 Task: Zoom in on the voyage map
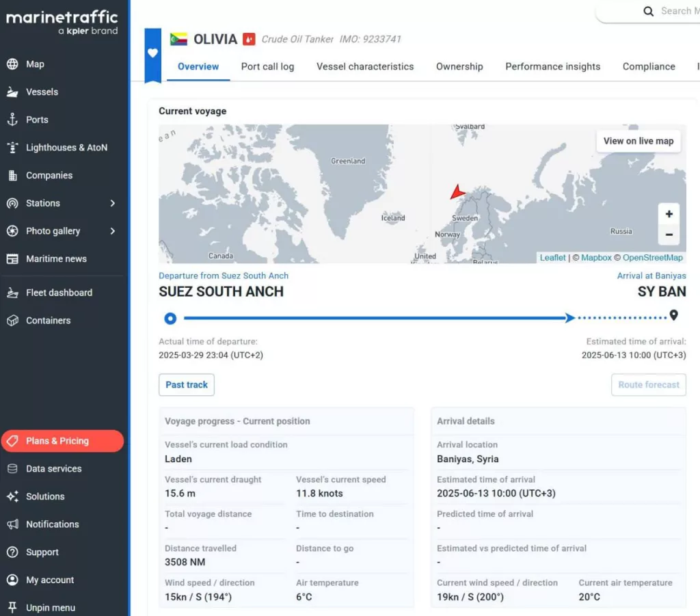[x=668, y=214]
